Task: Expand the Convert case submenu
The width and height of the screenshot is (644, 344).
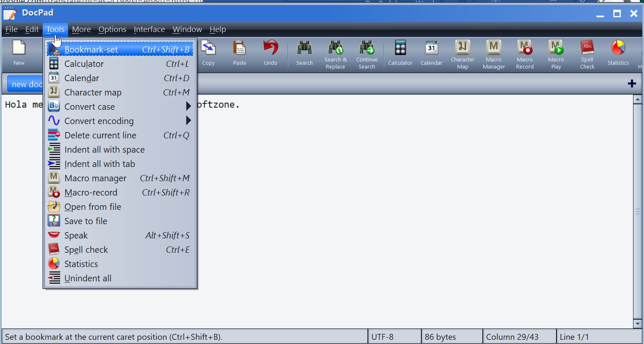Action: [120, 107]
